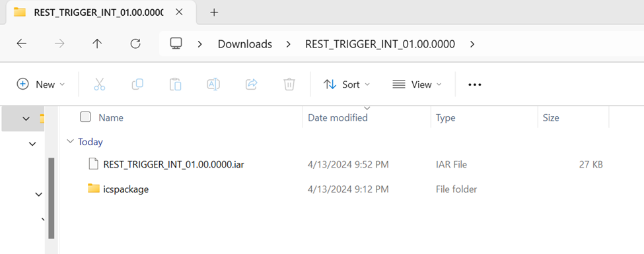Click the Copy icon in toolbar
This screenshot has height=254, width=644.
pyautogui.click(x=137, y=84)
